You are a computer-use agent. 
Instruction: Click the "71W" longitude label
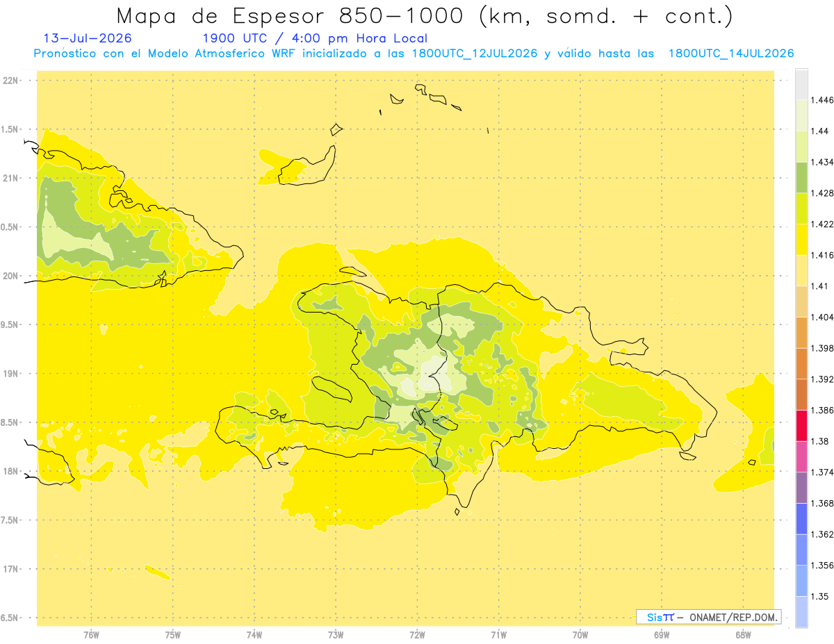[x=498, y=635]
